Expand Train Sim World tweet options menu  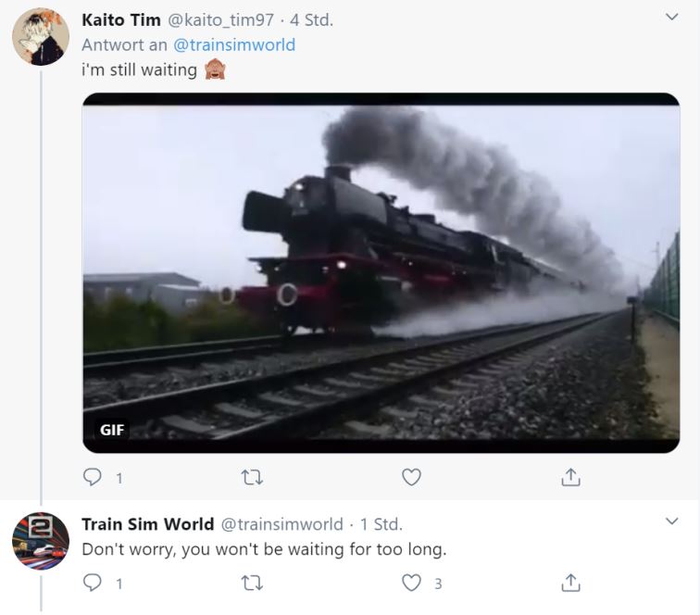[x=672, y=521]
